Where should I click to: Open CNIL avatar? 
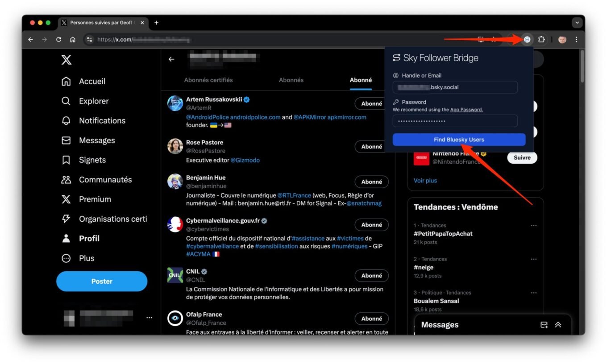pyautogui.click(x=175, y=275)
